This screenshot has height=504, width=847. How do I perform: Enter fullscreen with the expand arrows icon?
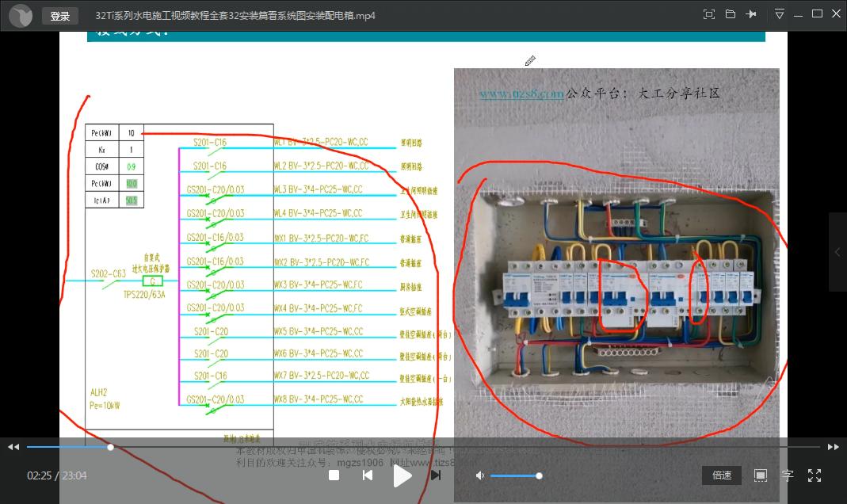pyautogui.click(x=814, y=475)
